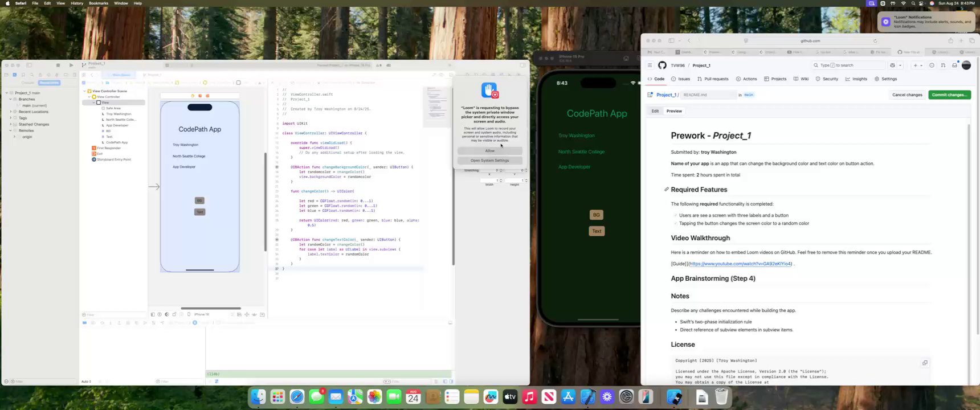Stop the running app in Xcode

pyautogui.click(x=58, y=65)
